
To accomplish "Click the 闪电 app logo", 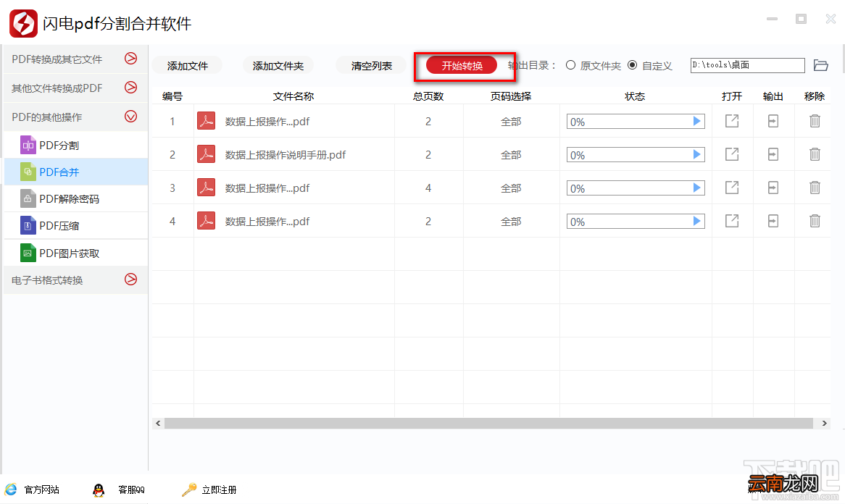I will click(23, 23).
